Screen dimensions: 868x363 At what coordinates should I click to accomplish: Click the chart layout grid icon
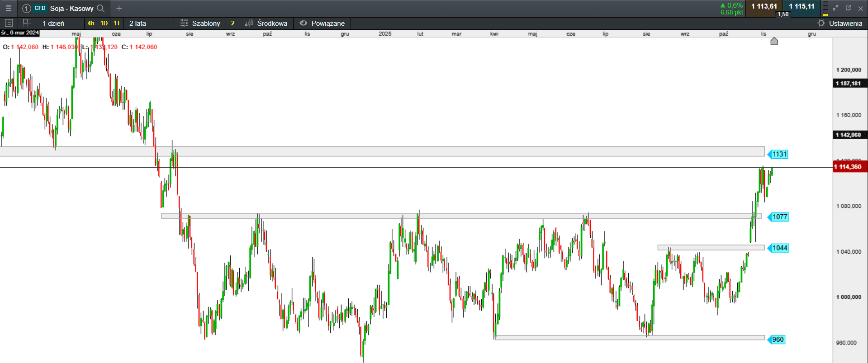(x=27, y=23)
